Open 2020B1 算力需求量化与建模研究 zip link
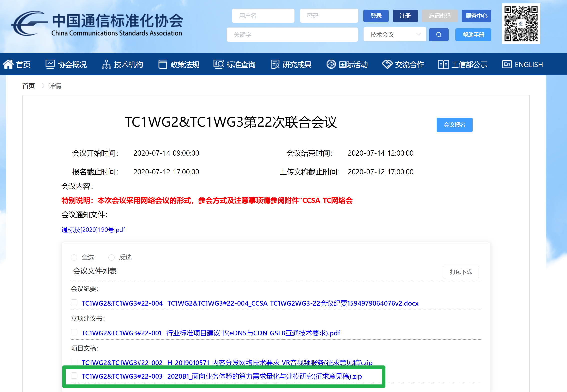567x392 pixels. point(265,376)
